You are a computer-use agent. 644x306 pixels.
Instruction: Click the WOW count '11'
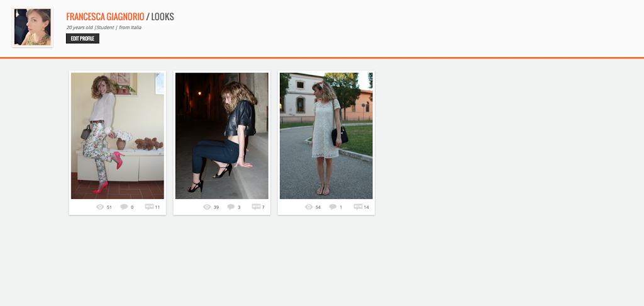point(157,207)
